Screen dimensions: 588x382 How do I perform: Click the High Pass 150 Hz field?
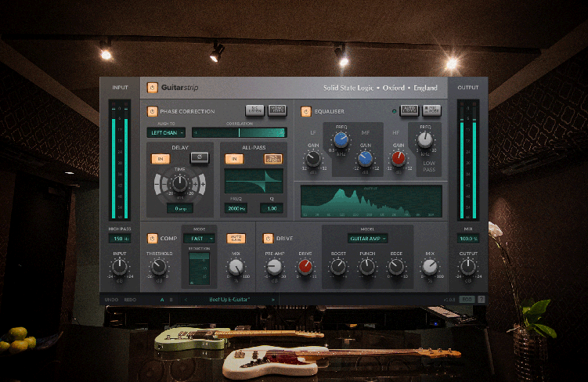(x=120, y=239)
